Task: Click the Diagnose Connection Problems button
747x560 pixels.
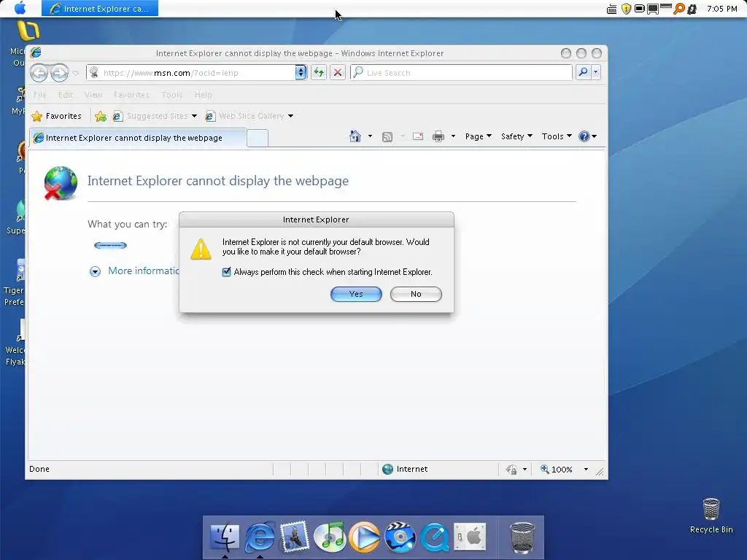Action: [x=111, y=246]
